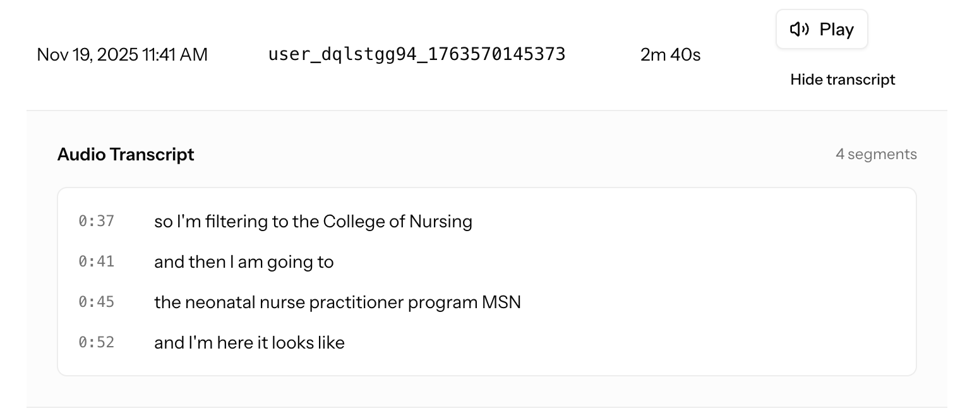Click the "4 segments" count label
The image size is (960, 413).
coord(876,154)
